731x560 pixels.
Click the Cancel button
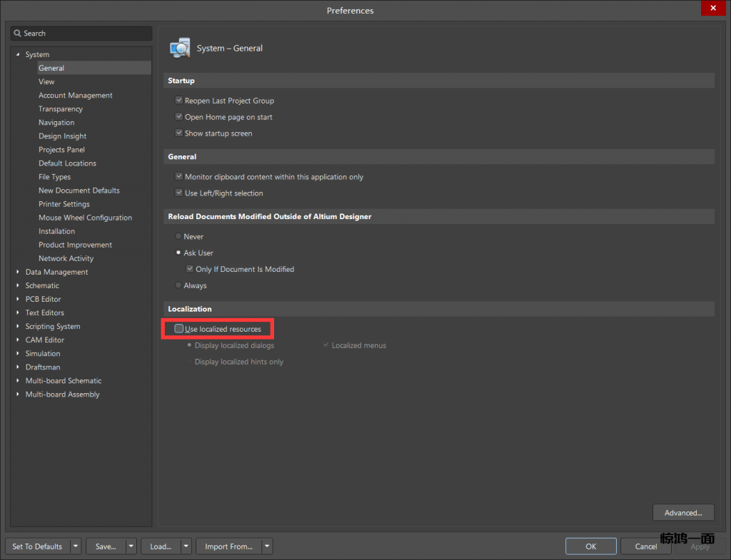[x=645, y=546]
